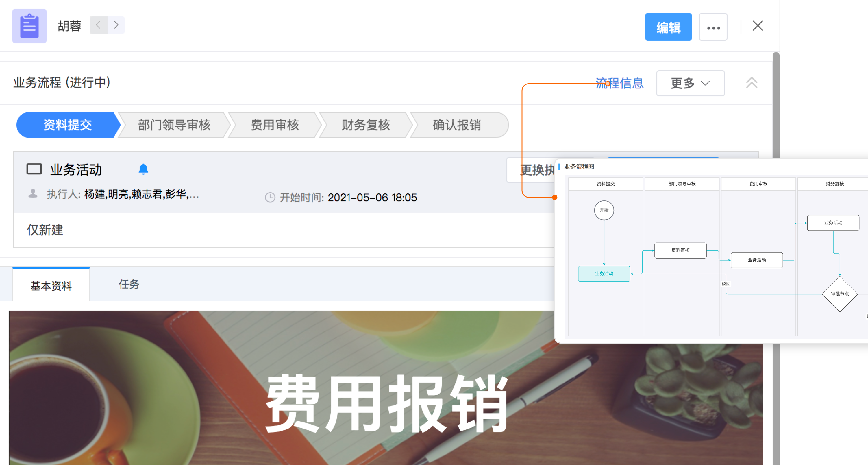
Task: Open the three-dots more options button
Action: coord(713,27)
